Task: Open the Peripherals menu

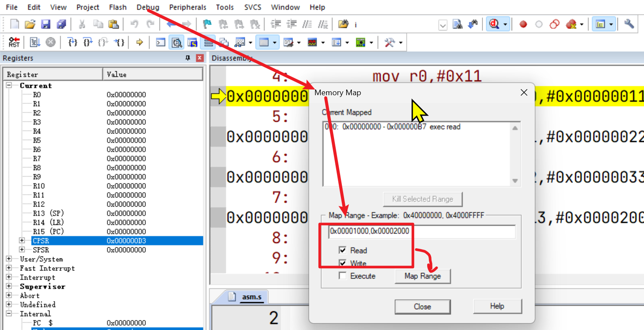Action: [188, 7]
